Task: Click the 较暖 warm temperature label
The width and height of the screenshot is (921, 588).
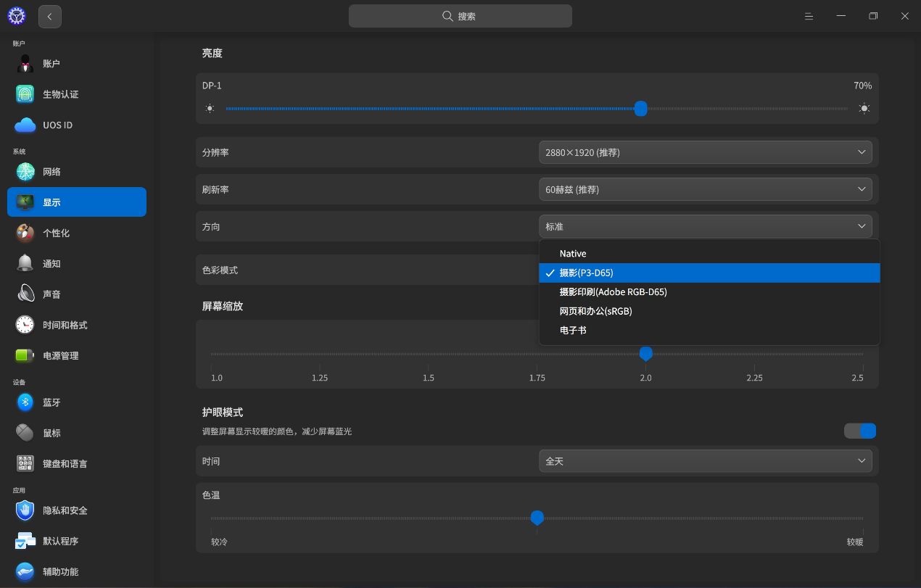Action: [x=855, y=542]
